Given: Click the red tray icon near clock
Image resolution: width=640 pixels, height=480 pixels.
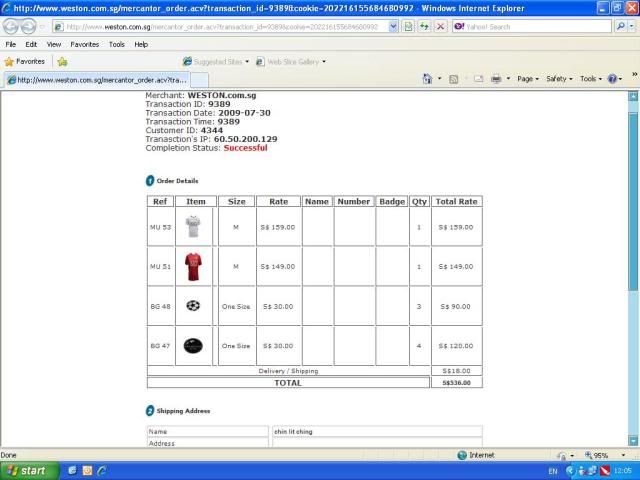Looking at the screenshot, I should [604, 471].
